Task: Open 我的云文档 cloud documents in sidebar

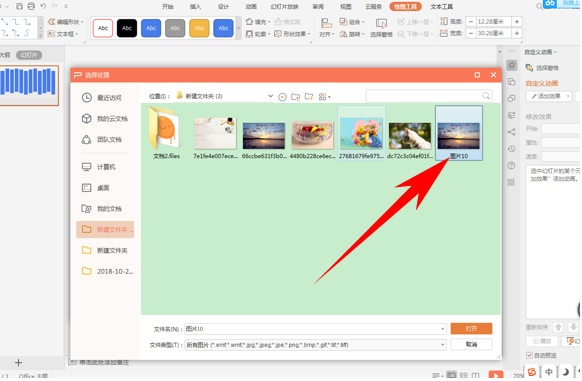Action: pyautogui.click(x=105, y=118)
